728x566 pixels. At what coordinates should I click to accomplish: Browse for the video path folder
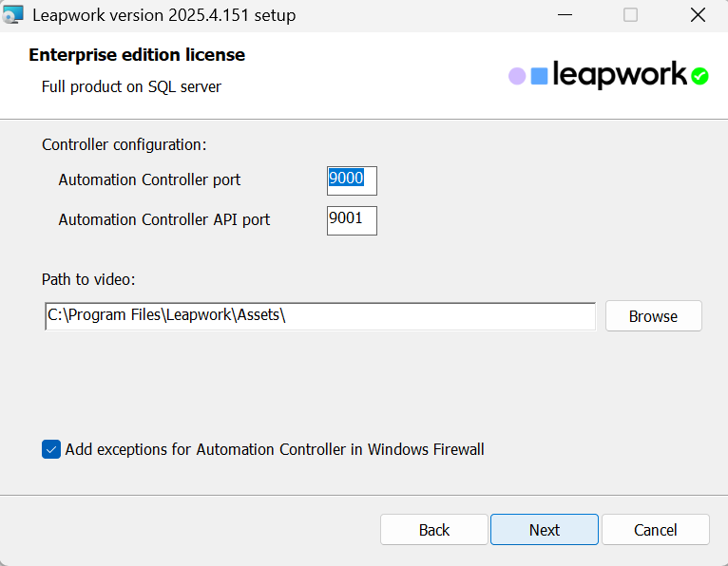click(x=653, y=316)
